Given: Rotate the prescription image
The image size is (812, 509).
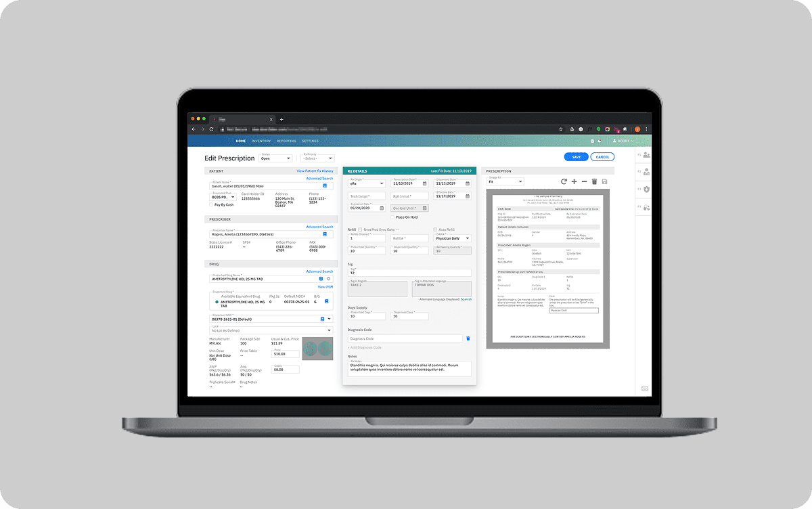Looking at the screenshot, I should coord(564,181).
